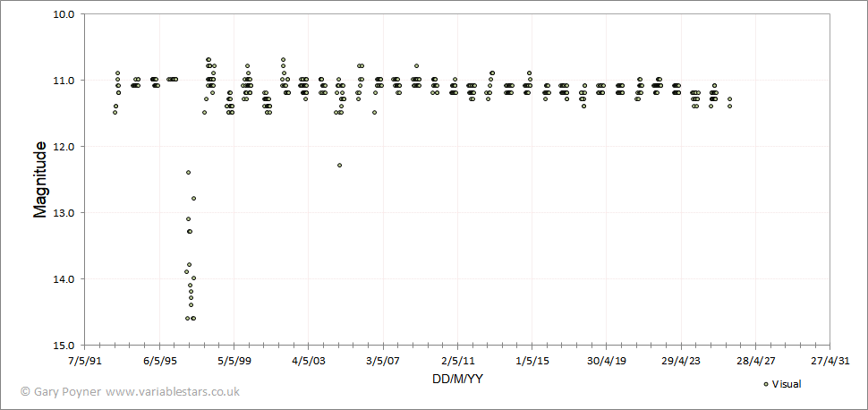Image resolution: width=868 pixels, height=410 pixels.
Task: Click the 10.0 magnitude axis label
Action: coord(64,13)
